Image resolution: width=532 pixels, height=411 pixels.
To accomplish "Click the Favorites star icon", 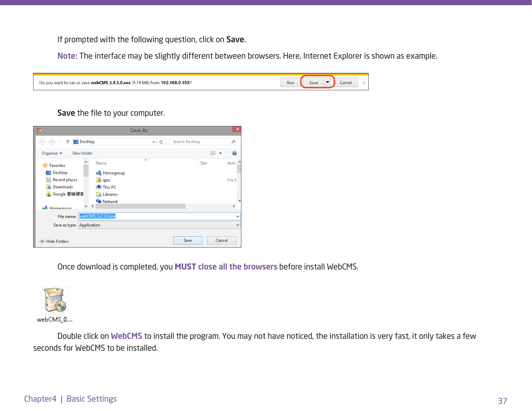I will tap(45, 165).
